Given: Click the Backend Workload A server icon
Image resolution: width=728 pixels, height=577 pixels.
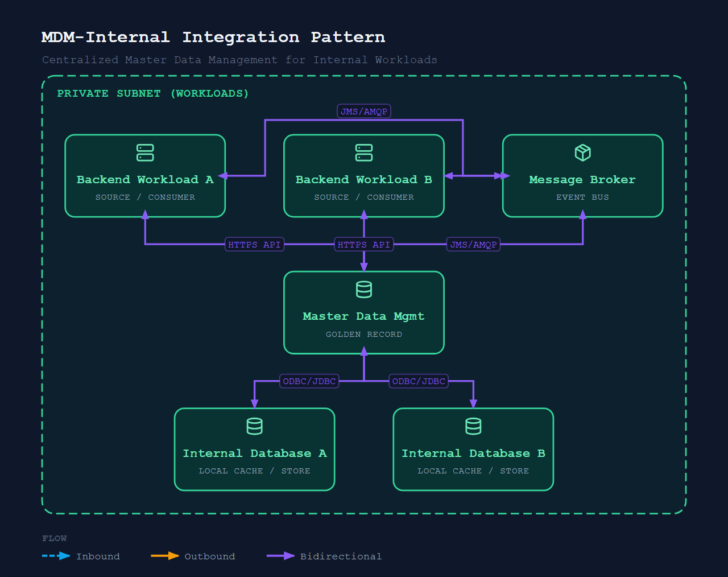Looking at the screenshot, I should pos(145,153).
